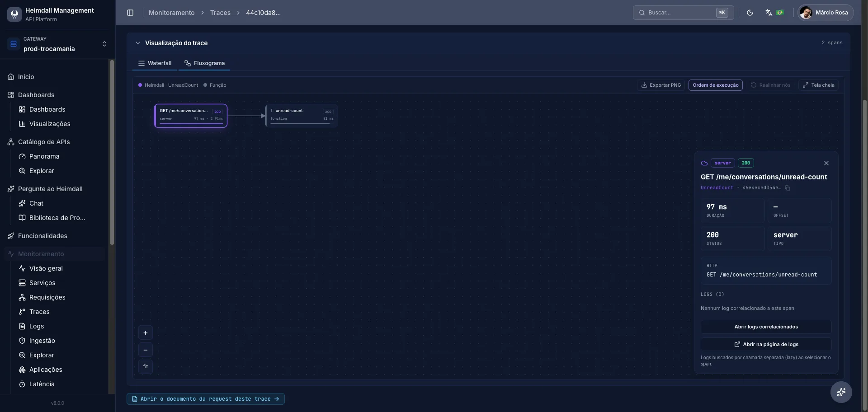Toggle the sidebar panel icon
This screenshot has height=412, width=868.
pos(130,13)
